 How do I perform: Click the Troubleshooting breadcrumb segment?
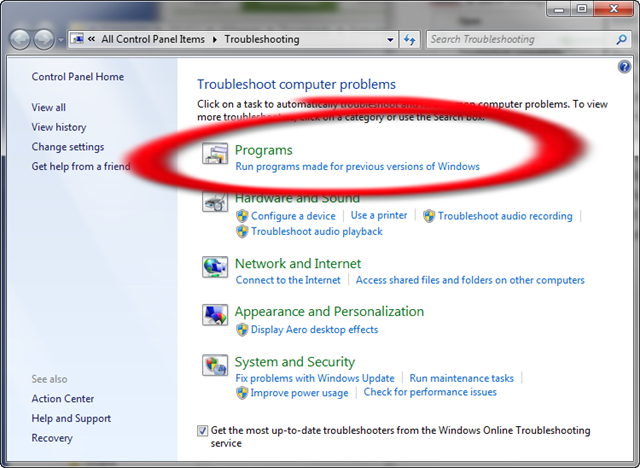click(262, 39)
